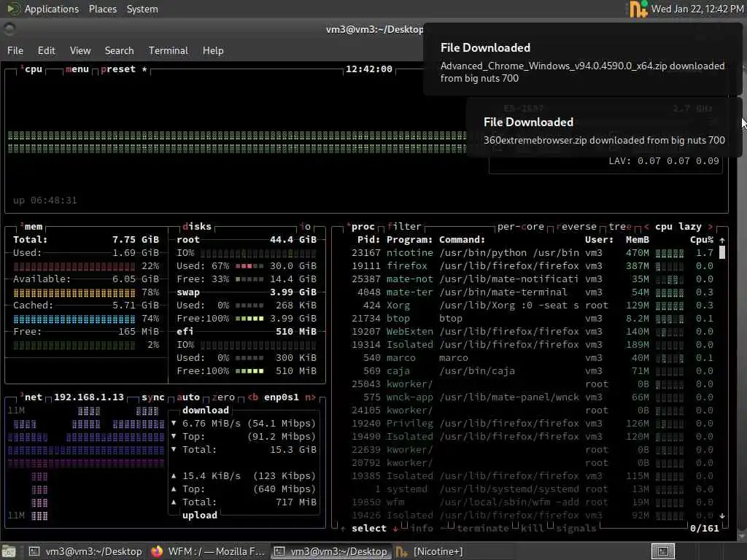747x560 pixels.
Task: Toggle the proc box label
Action: (361, 226)
